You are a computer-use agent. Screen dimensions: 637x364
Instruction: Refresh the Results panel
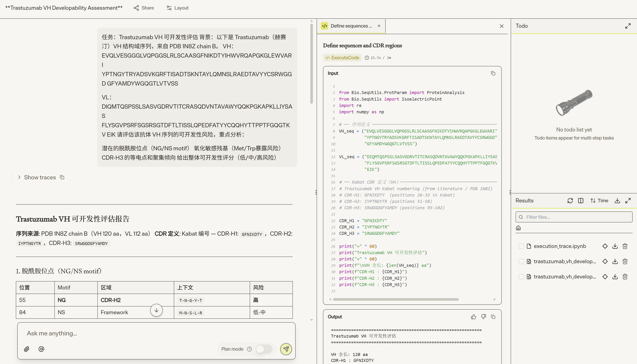[570, 201]
